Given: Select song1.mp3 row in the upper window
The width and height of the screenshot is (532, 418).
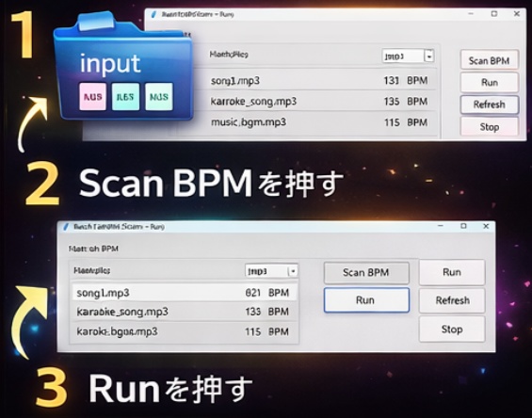Looking at the screenshot, I should pyautogui.click(x=315, y=80).
